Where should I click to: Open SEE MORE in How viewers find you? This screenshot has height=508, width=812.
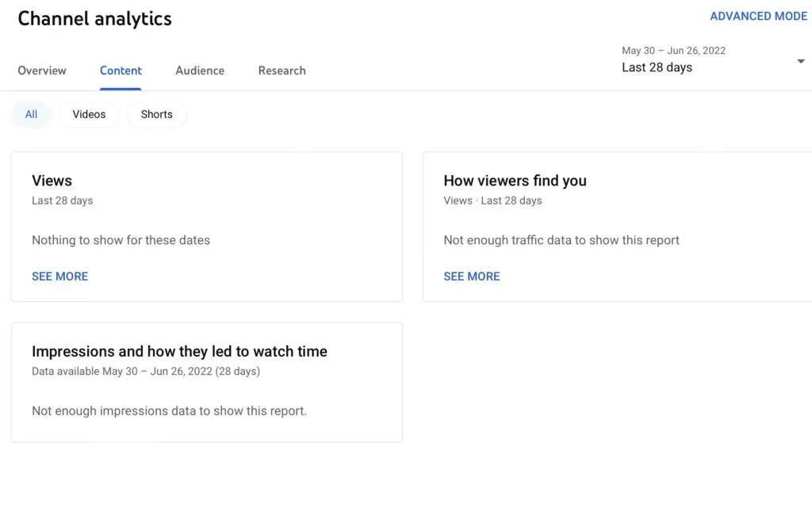472,276
